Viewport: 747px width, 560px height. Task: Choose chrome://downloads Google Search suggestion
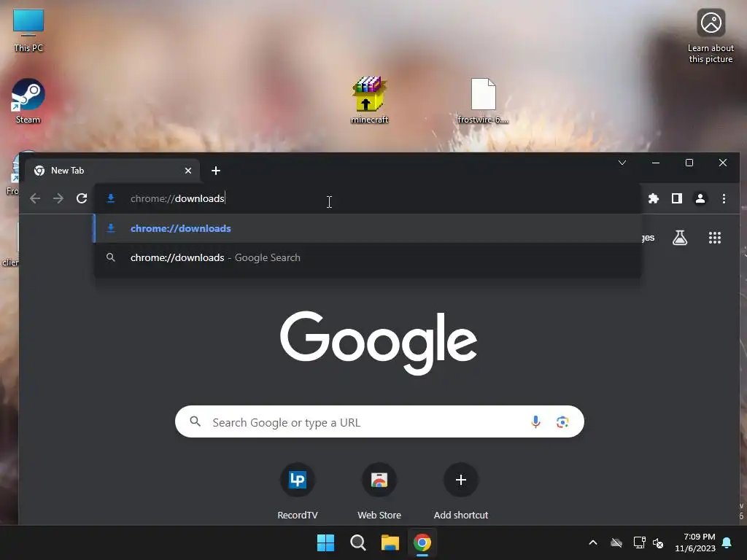368,257
